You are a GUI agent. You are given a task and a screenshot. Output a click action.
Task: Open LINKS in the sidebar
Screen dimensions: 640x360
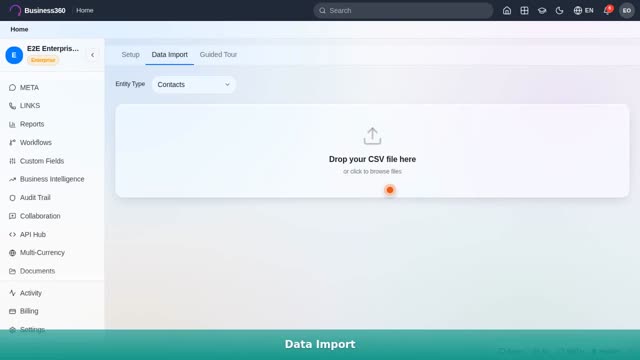(52, 106)
